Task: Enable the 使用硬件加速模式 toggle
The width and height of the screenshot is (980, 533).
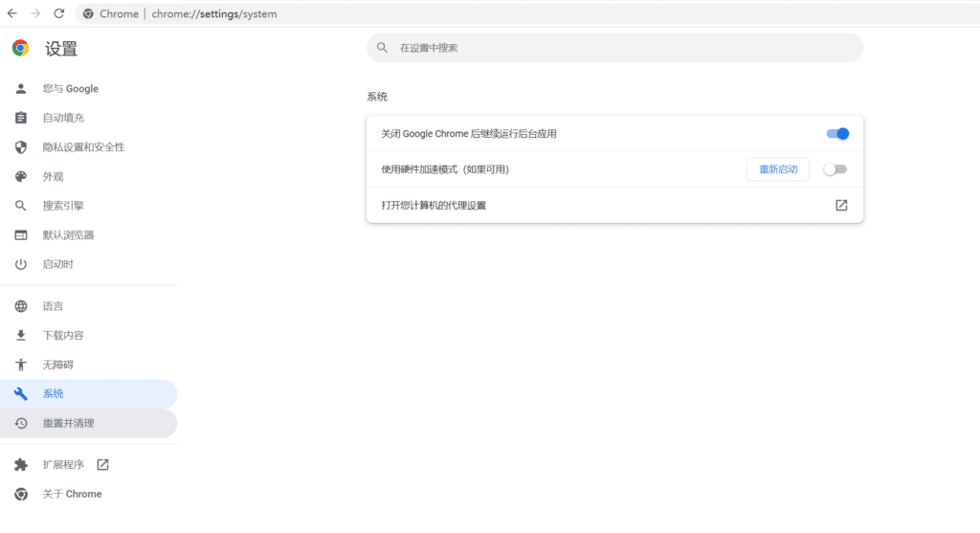Action: tap(835, 169)
